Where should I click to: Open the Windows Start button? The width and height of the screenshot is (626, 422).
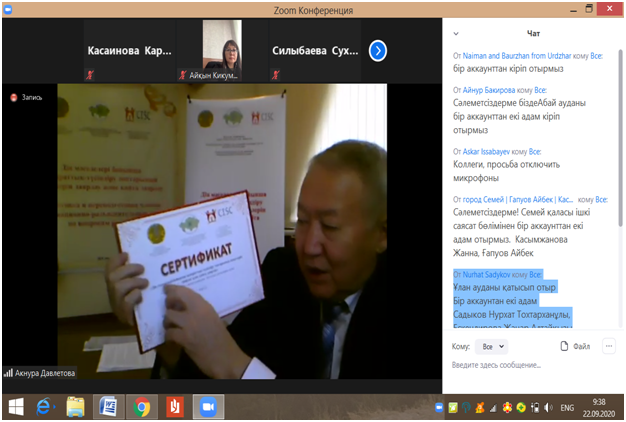16,407
